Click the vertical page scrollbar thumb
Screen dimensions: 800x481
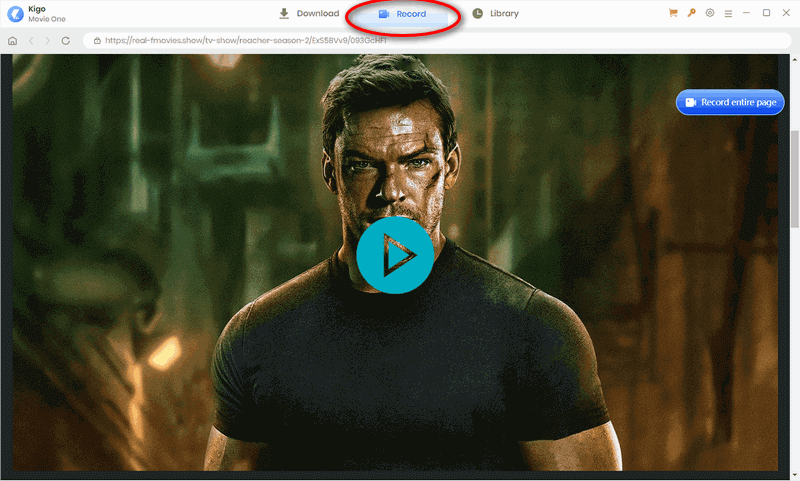[x=795, y=179]
